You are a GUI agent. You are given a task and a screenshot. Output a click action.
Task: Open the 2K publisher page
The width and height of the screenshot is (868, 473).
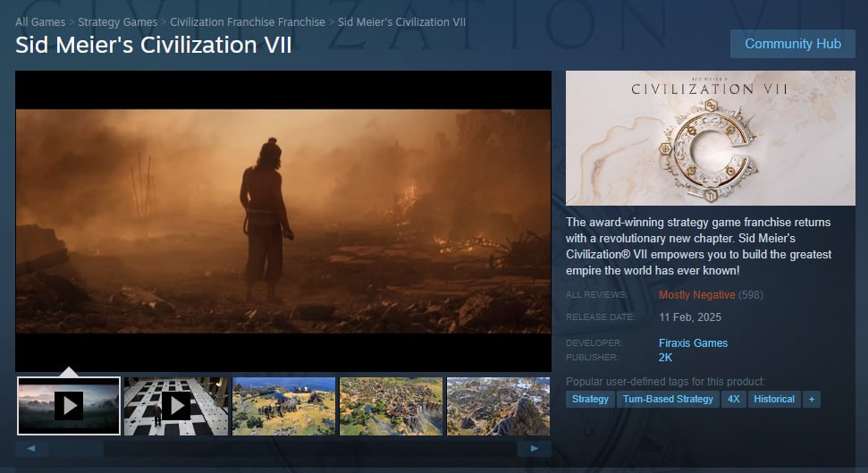(x=665, y=358)
